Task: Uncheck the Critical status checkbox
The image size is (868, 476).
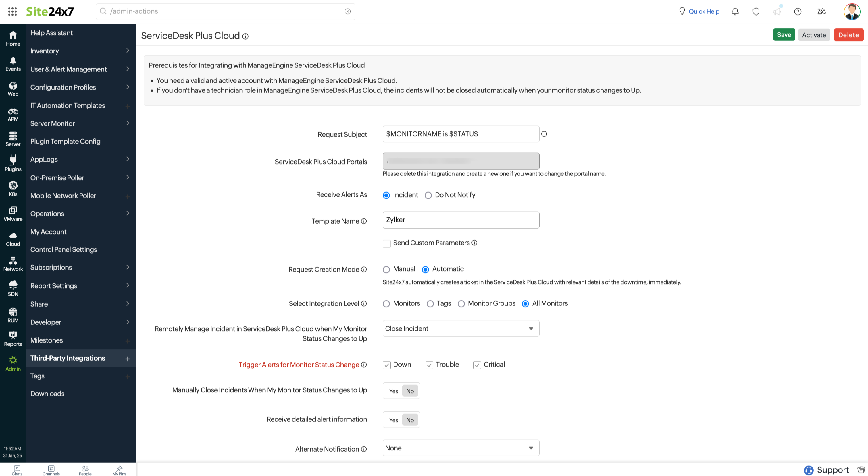Action: click(x=477, y=365)
